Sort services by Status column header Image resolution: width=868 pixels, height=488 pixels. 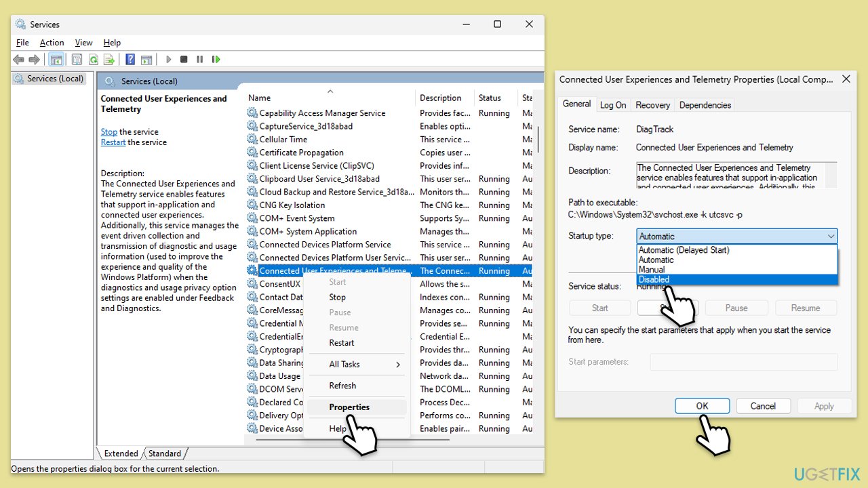pyautogui.click(x=496, y=98)
